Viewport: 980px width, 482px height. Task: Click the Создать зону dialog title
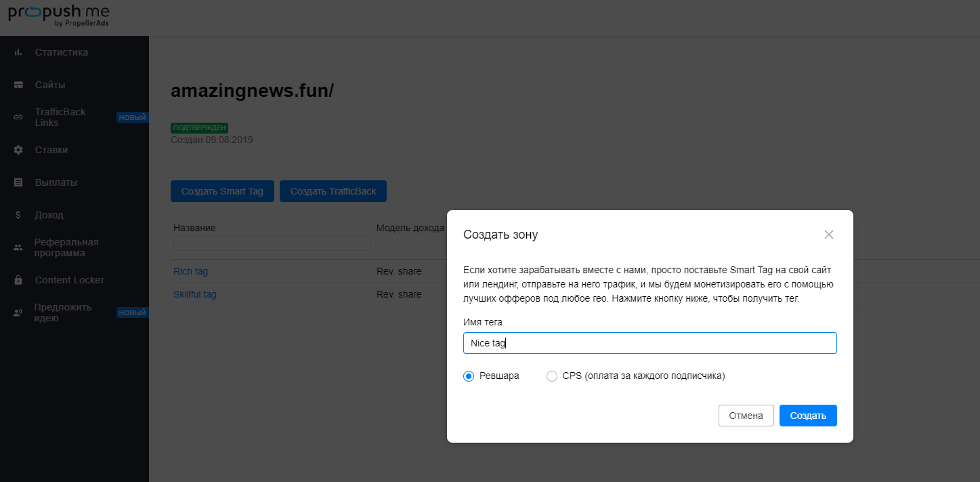[x=500, y=235]
